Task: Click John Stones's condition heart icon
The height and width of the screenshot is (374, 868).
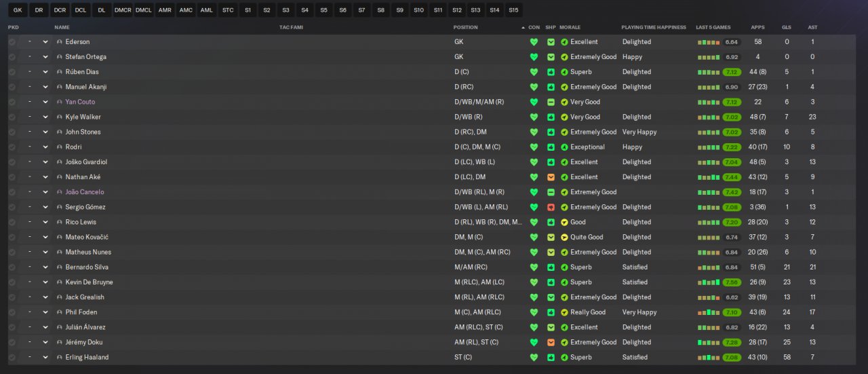Action: [x=534, y=132]
